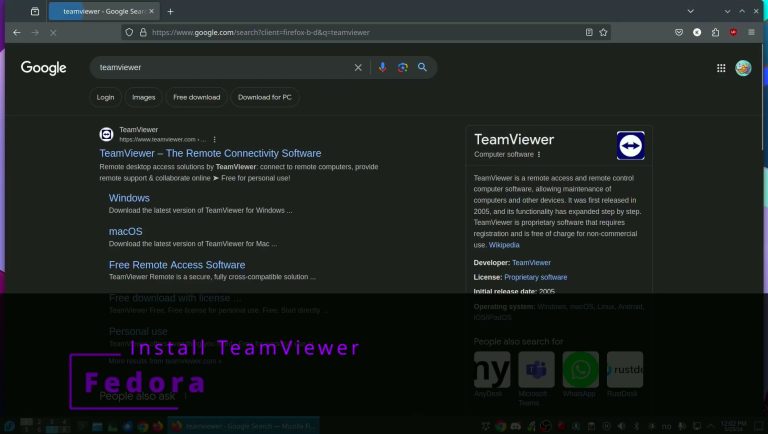Go to the Google logo homepage
The image size is (768, 434).
tap(44, 68)
